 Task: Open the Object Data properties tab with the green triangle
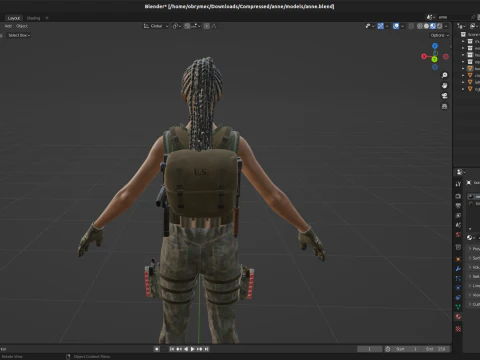coord(458,307)
